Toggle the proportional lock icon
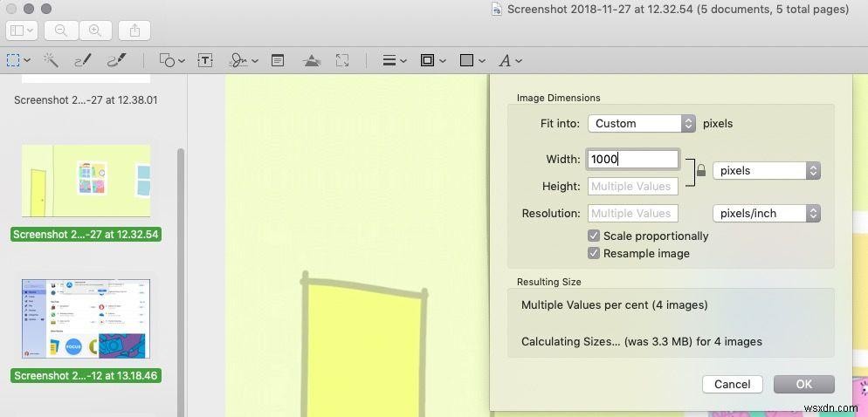The width and height of the screenshot is (868, 417). click(x=701, y=170)
